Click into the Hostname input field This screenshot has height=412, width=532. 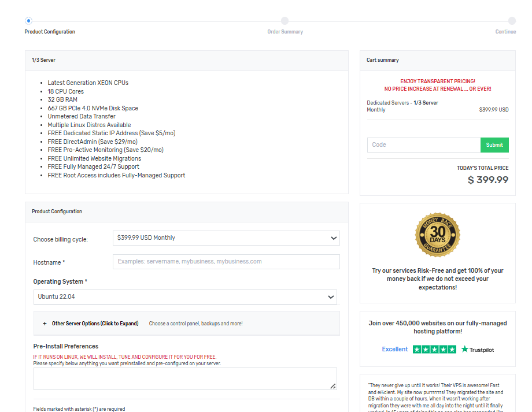(226, 262)
